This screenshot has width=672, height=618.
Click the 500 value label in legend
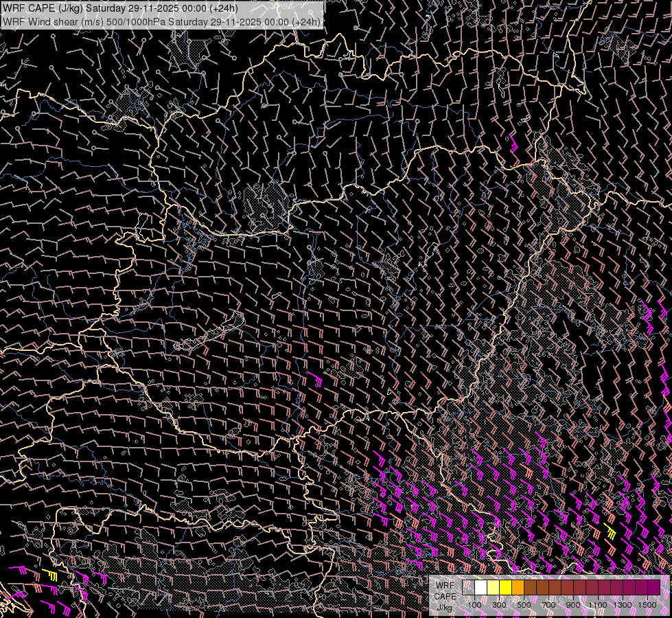(x=523, y=605)
